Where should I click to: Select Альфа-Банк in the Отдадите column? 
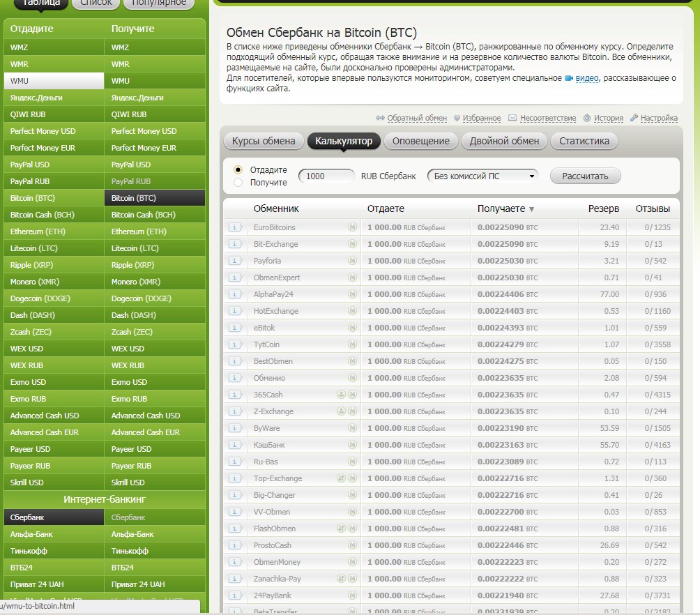point(54,534)
